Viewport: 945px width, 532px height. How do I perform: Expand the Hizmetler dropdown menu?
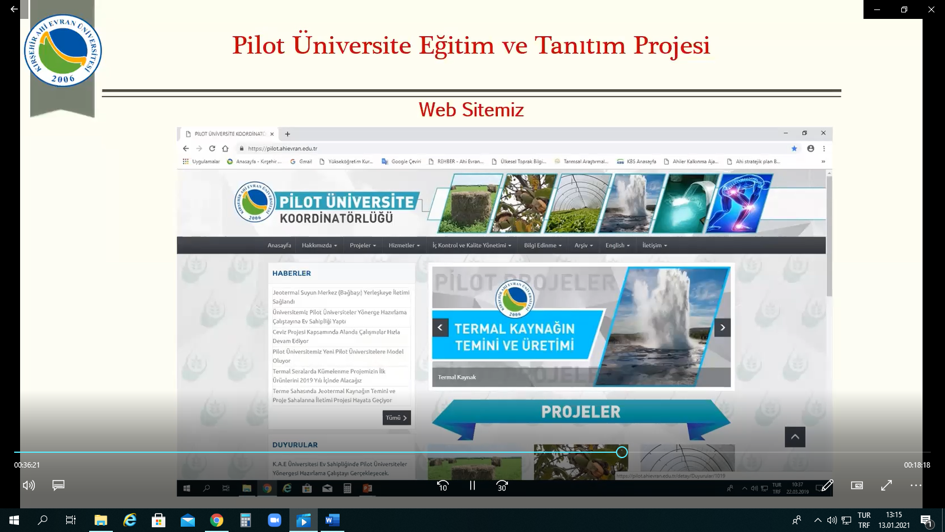click(x=404, y=245)
